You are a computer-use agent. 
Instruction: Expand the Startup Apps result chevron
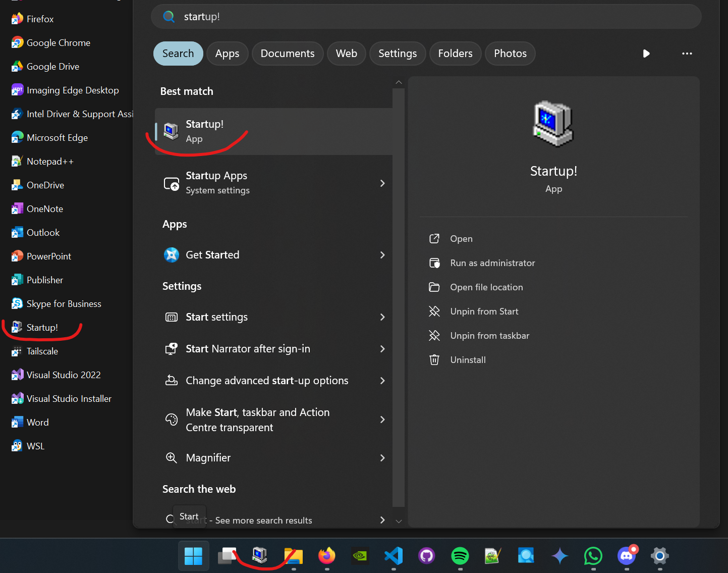coord(382,183)
